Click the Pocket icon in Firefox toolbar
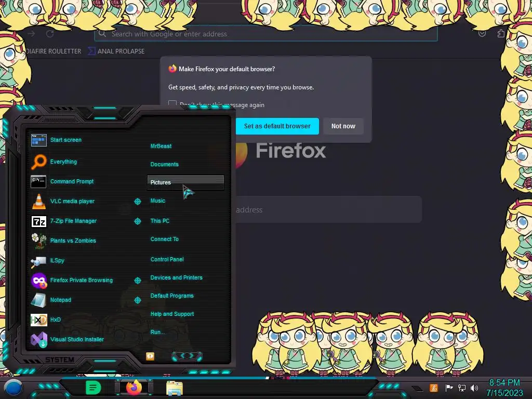532x399 pixels. pos(482,34)
